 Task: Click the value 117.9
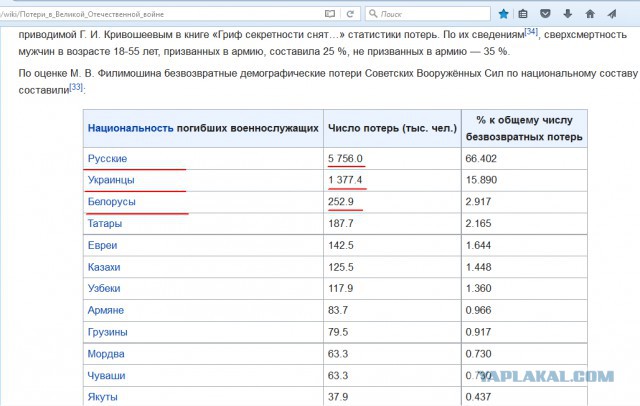(x=341, y=288)
